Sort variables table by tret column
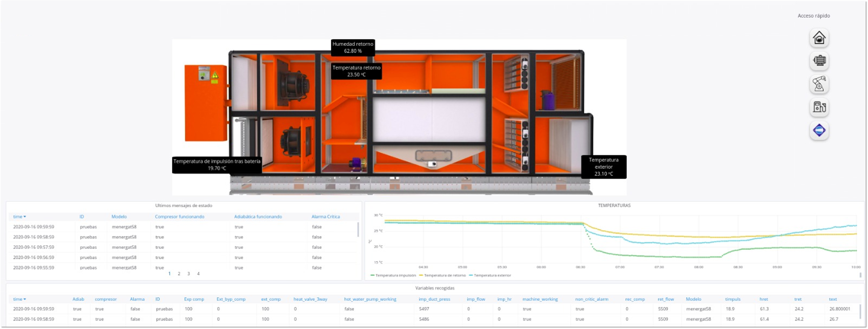868x329 pixels. tap(798, 299)
